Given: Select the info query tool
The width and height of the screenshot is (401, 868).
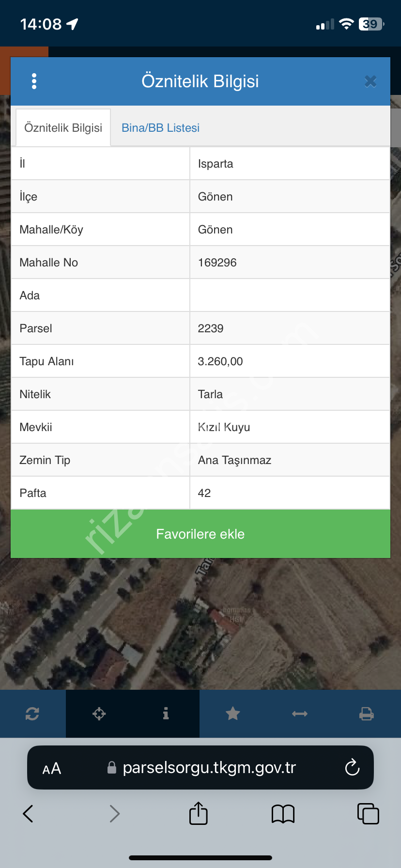Looking at the screenshot, I should 166,713.
